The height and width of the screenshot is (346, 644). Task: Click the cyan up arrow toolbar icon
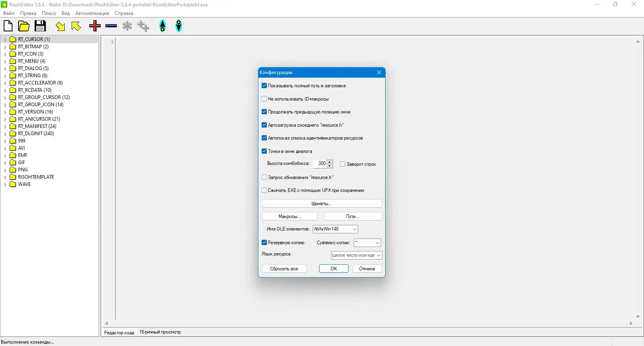[x=163, y=26]
